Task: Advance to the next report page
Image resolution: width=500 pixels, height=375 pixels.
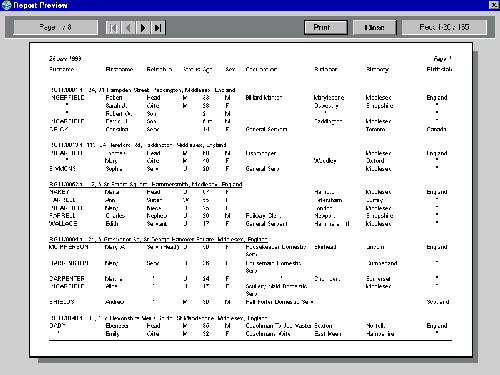Action: click(143, 28)
